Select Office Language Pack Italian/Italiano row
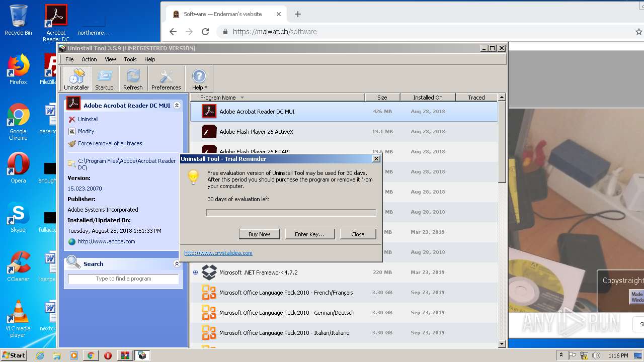The height and width of the screenshot is (362, 644). coord(344,332)
